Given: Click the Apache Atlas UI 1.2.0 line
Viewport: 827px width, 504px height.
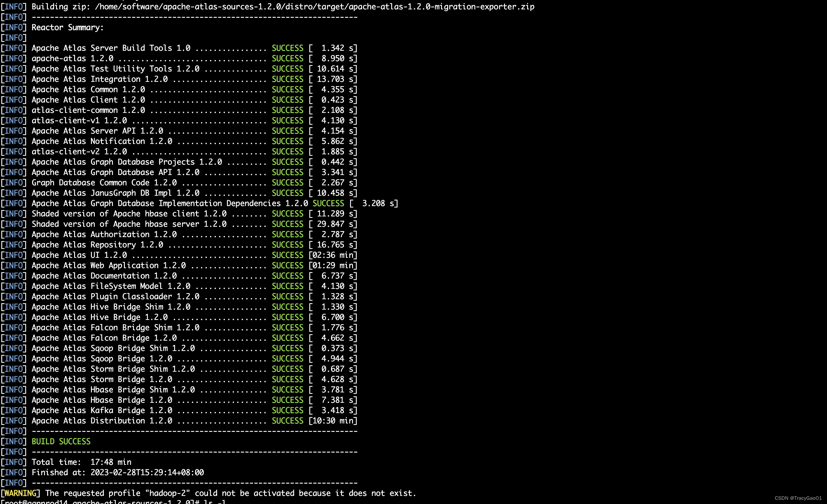Looking at the screenshot, I should 79,255.
